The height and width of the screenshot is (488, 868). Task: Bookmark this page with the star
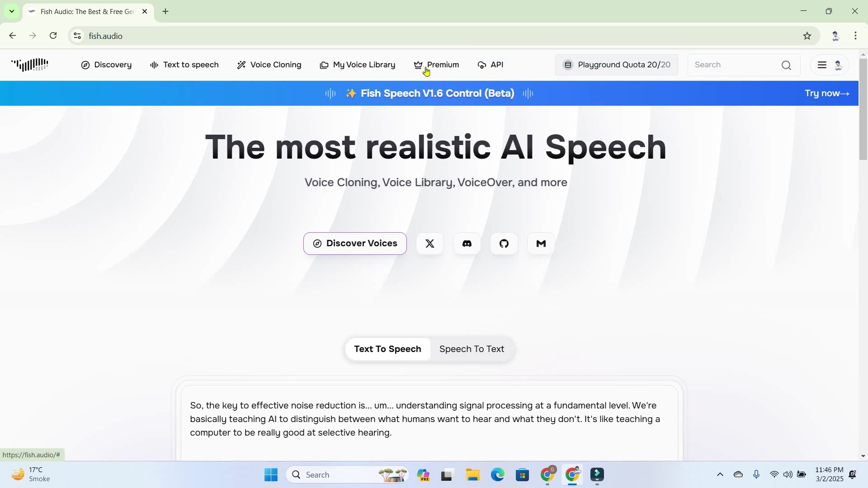pos(807,36)
